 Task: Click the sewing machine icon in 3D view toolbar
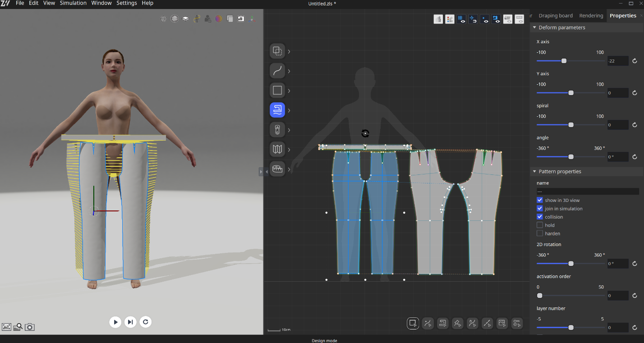241,19
